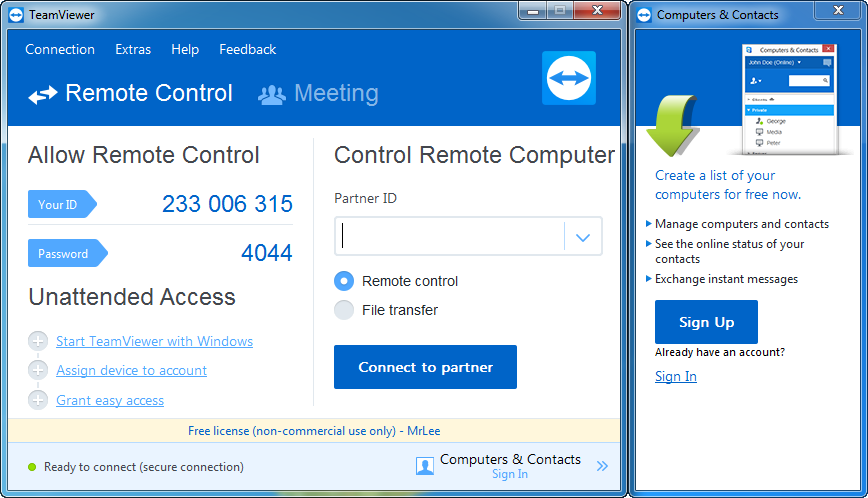Click the Connect to partner button
The width and height of the screenshot is (868, 498).
[425, 367]
